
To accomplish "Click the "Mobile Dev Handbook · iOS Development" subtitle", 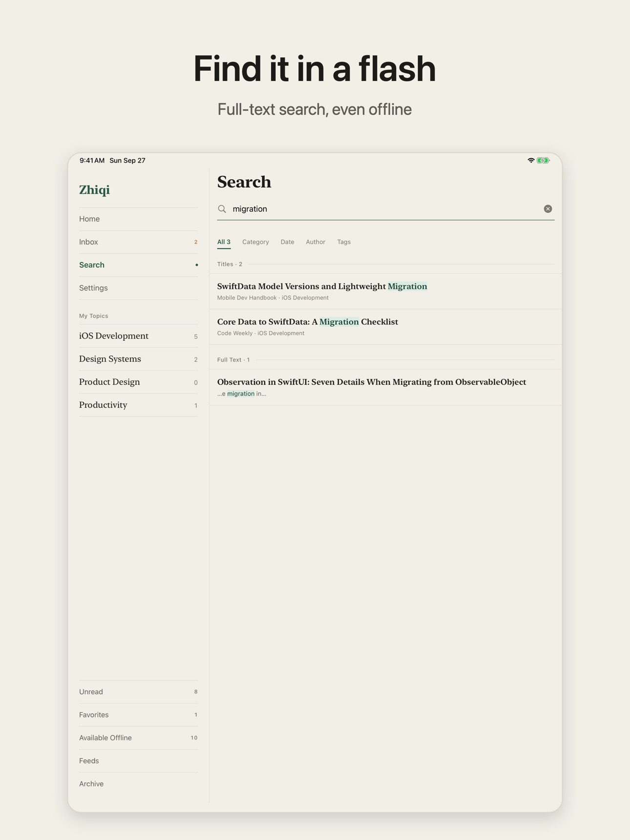I will click(x=273, y=298).
